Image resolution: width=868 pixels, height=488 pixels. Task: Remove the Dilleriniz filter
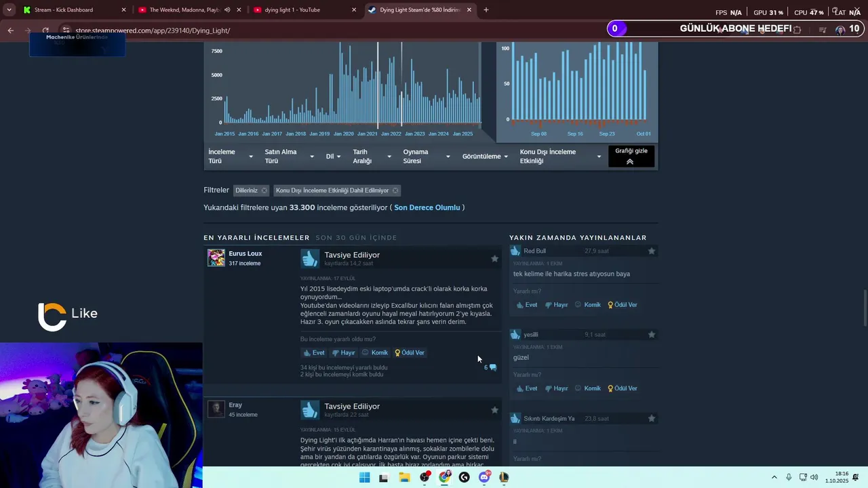coord(264,190)
